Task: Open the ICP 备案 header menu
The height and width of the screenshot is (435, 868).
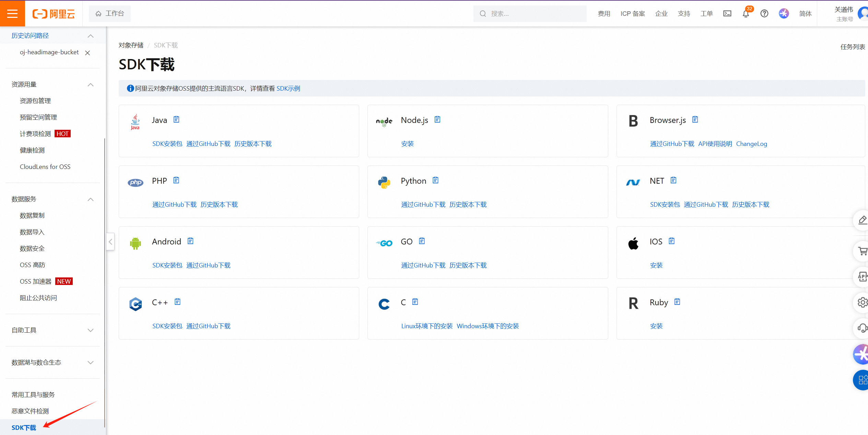Action: click(x=633, y=14)
